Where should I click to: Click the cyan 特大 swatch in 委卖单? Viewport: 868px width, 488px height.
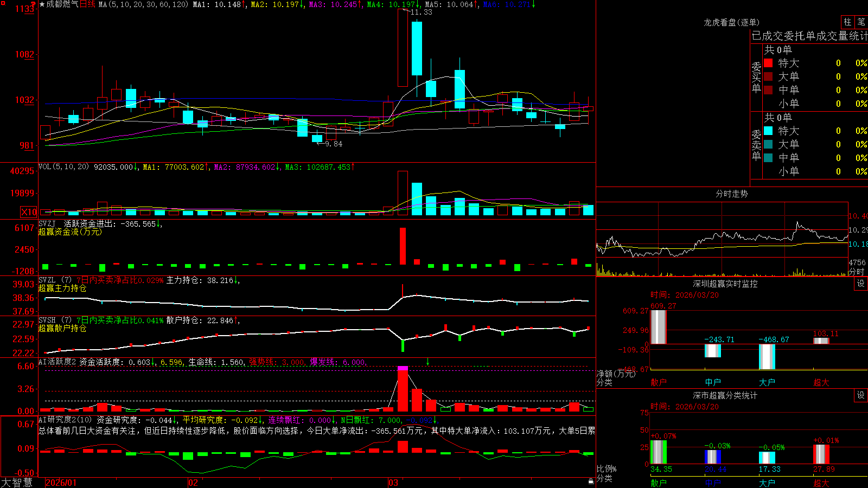tap(768, 131)
